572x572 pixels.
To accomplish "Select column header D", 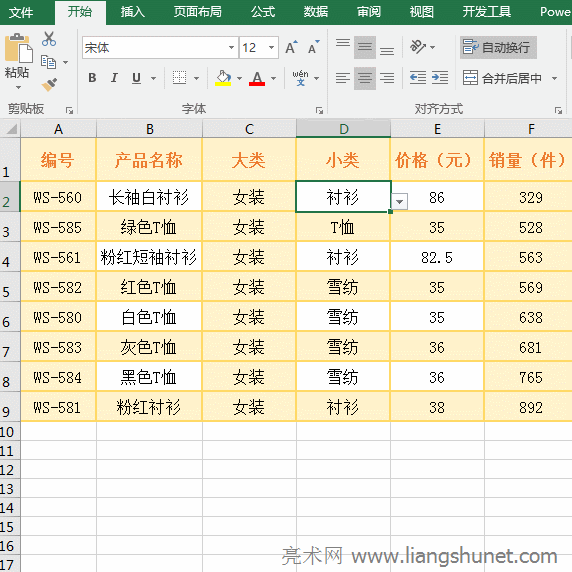I will coord(343,129).
